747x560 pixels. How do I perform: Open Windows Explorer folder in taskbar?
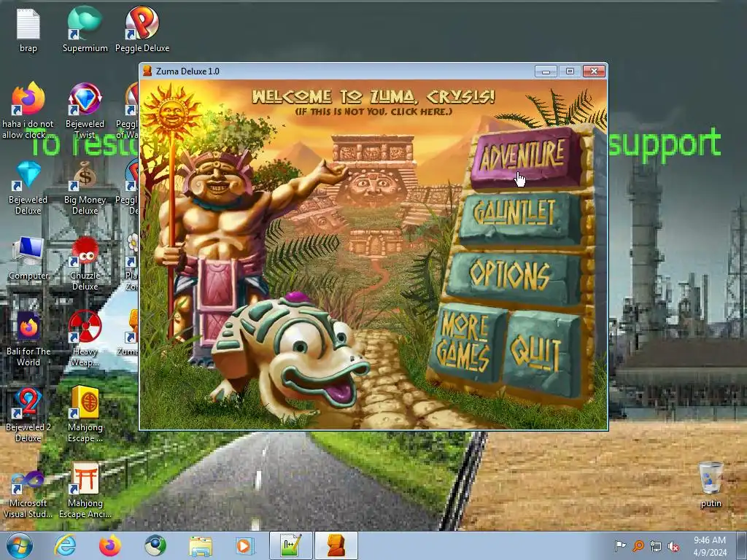201,545
